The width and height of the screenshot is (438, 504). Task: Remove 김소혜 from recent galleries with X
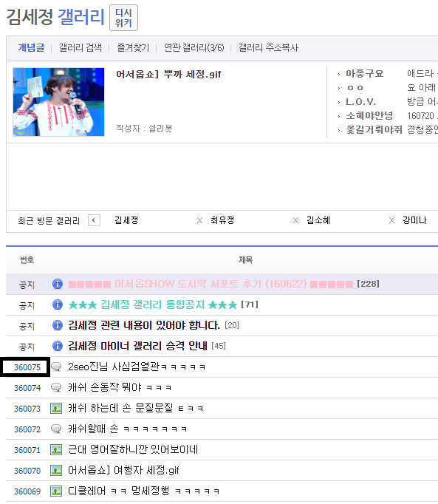pos(391,220)
